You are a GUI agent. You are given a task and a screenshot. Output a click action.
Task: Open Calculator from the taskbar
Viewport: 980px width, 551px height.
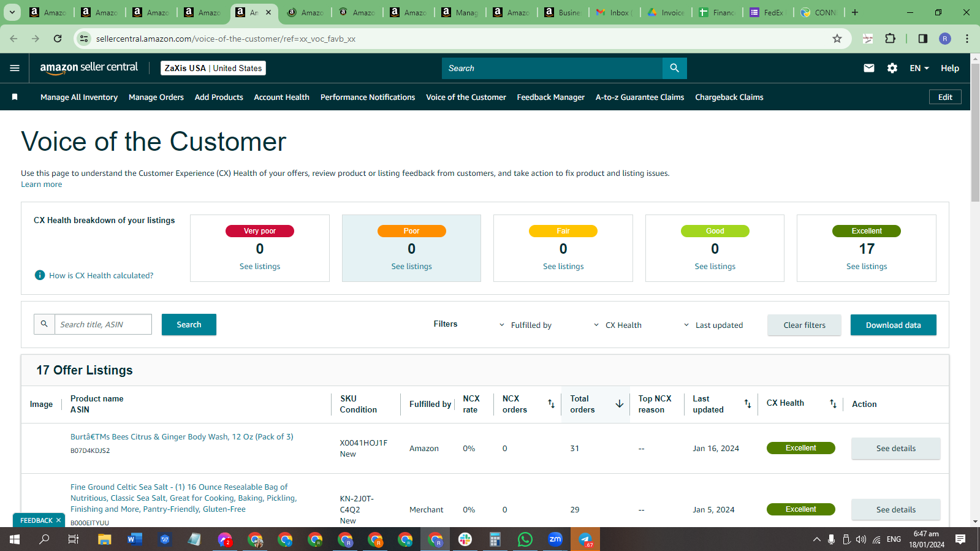coord(495,539)
